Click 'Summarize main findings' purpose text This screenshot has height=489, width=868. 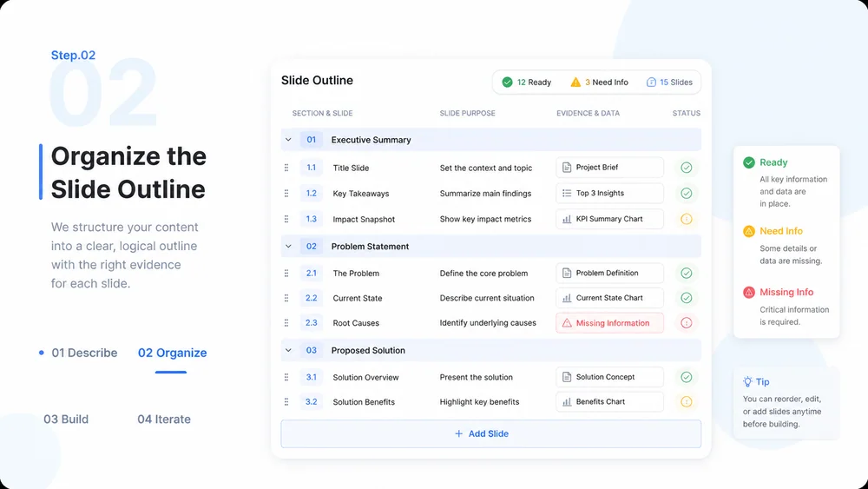point(485,194)
